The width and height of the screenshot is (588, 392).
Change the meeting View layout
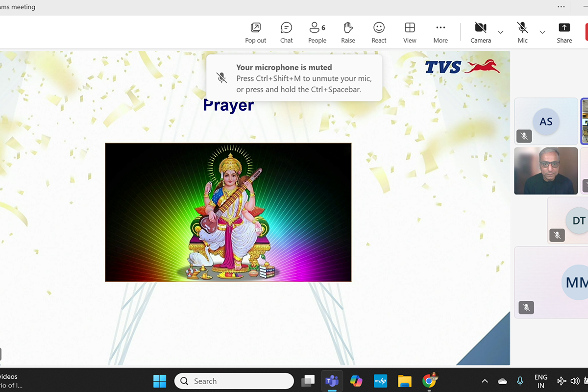(410, 33)
